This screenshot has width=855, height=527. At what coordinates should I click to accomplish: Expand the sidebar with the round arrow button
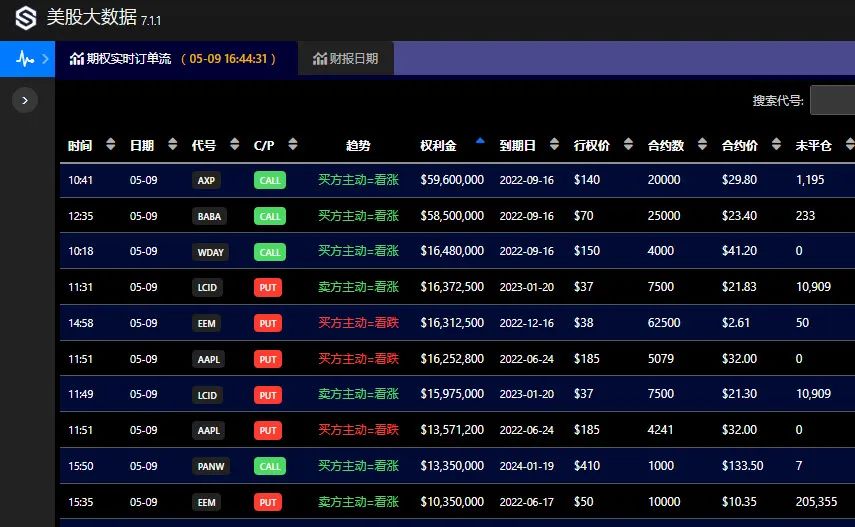(x=25, y=99)
